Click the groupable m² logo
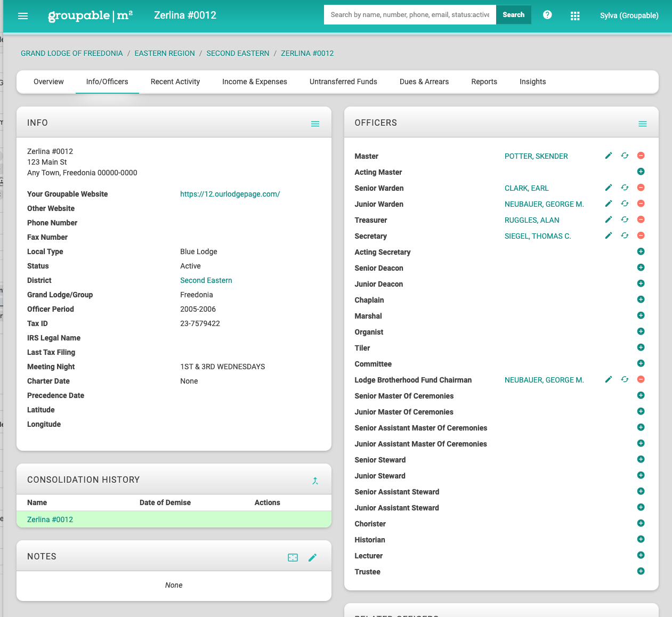 (x=90, y=15)
